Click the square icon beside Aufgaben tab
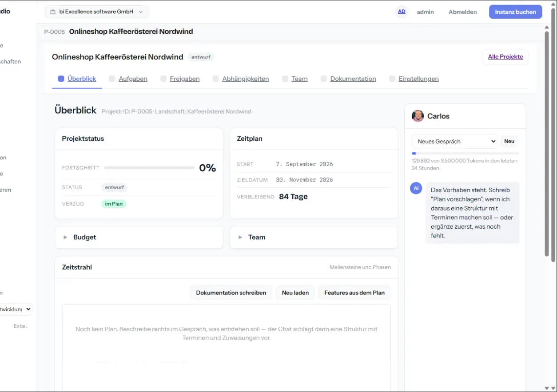Viewport: 557px width, 392px height. (x=112, y=79)
